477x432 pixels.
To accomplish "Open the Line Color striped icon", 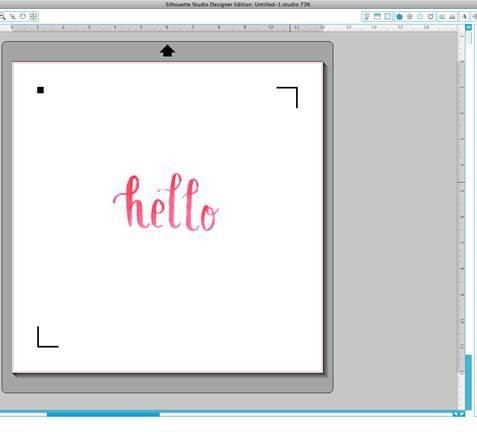I will tap(442, 16).
